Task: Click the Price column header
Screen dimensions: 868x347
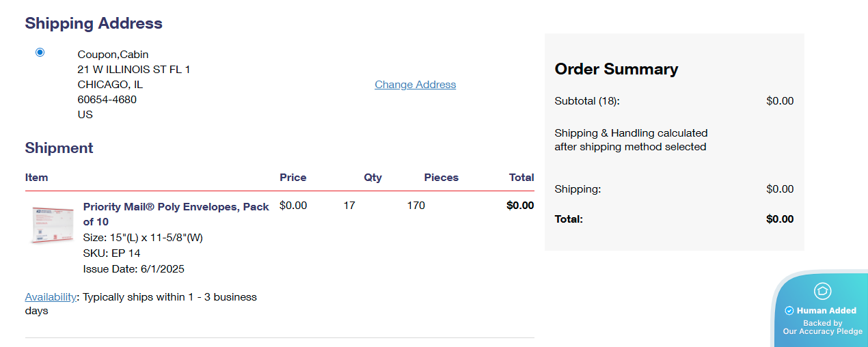Action: pos(293,178)
